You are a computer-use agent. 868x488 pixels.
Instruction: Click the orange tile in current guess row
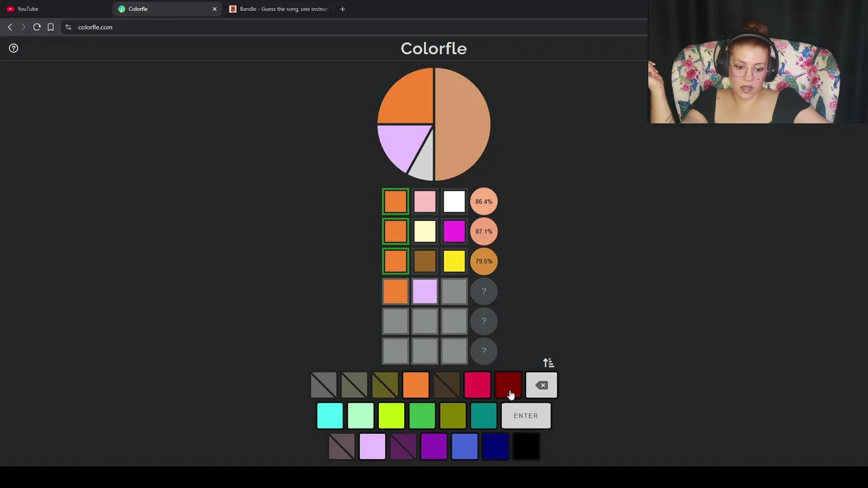click(x=395, y=291)
